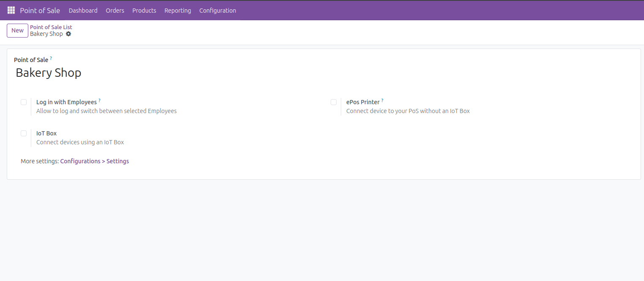The height and width of the screenshot is (281, 644).
Task: Expand the Products menu
Action: pyautogui.click(x=144, y=11)
